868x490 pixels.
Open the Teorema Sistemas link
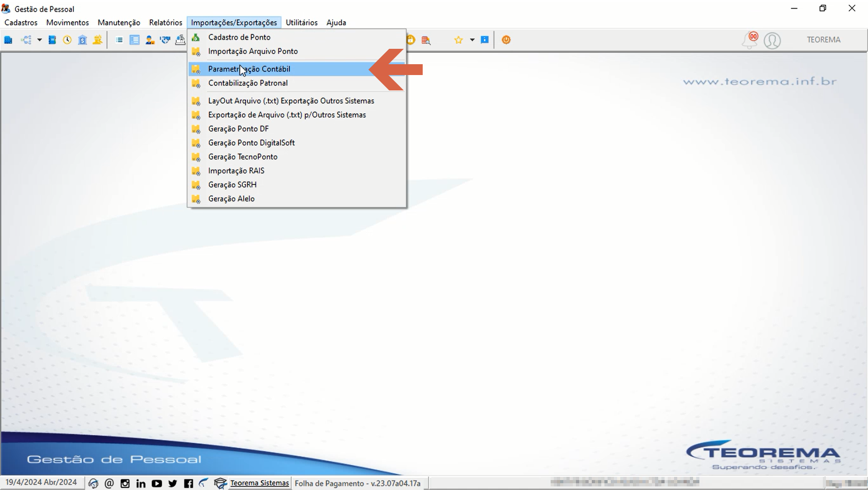[259, 483]
